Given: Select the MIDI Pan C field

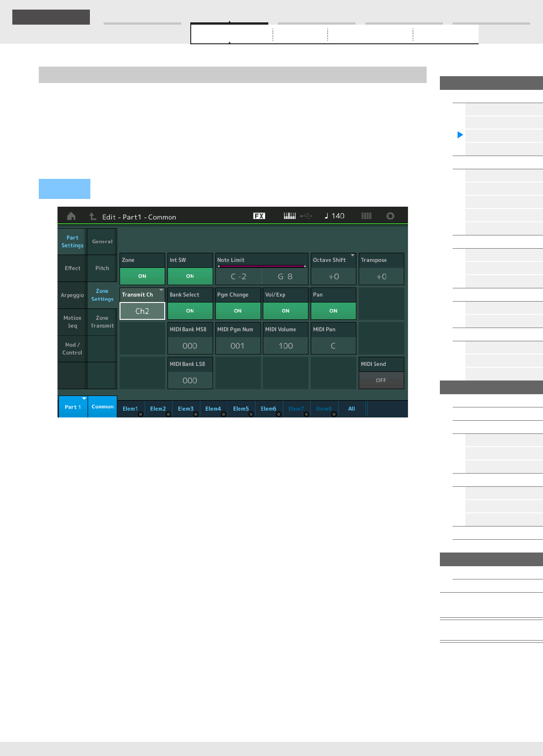Looking at the screenshot, I should tap(334, 346).
